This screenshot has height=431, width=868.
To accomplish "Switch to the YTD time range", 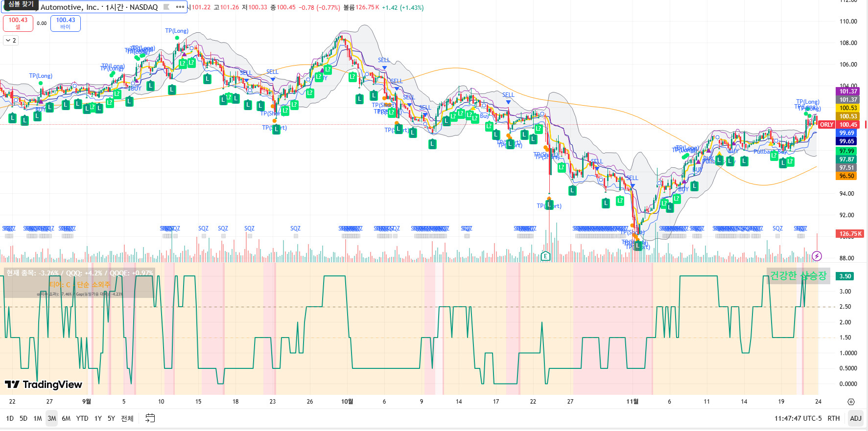I will (82, 418).
